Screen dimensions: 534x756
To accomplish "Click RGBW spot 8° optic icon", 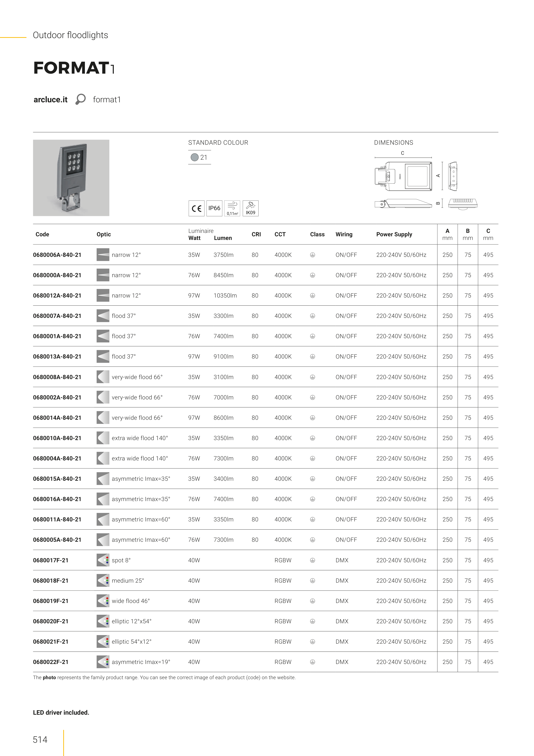I will point(103,560).
